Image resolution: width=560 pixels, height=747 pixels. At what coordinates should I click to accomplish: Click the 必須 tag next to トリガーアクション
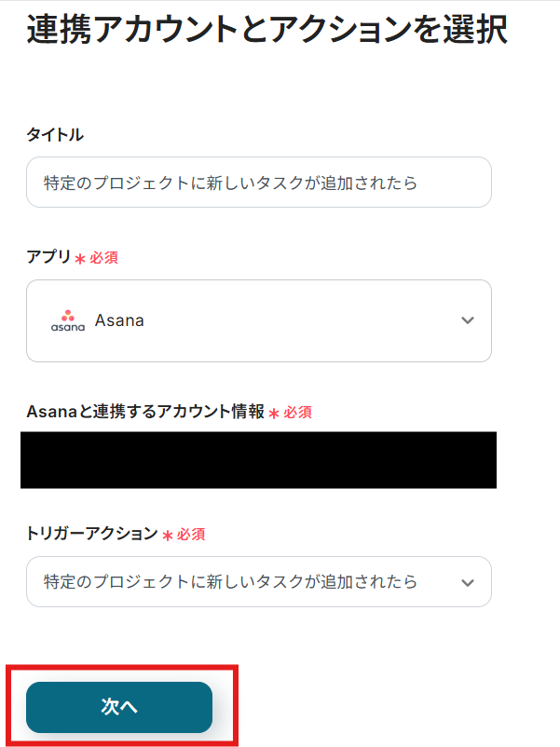(x=191, y=535)
